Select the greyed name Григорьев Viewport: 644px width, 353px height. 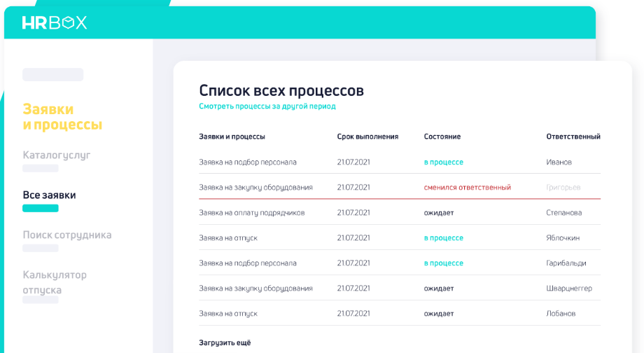click(563, 188)
